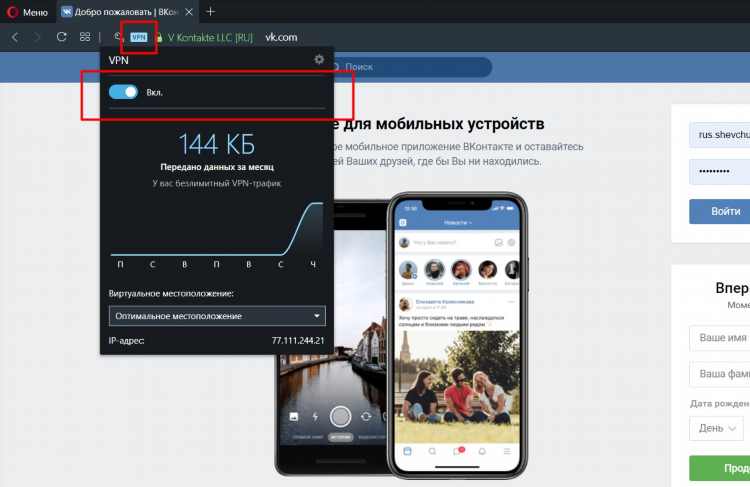Image resolution: width=750 pixels, height=487 pixels.
Task: Click the Евгений story avatar on phone
Action: 461,270
